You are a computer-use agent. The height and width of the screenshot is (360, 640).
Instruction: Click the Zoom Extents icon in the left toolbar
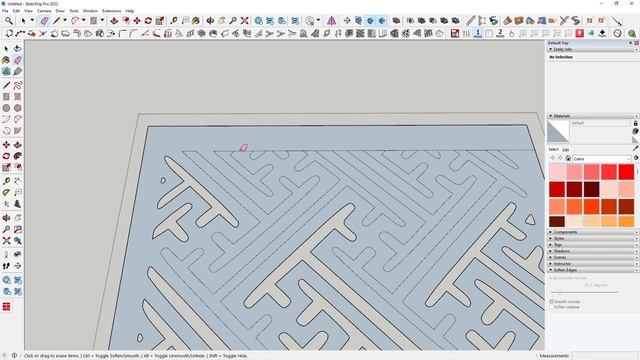pos(6,241)
